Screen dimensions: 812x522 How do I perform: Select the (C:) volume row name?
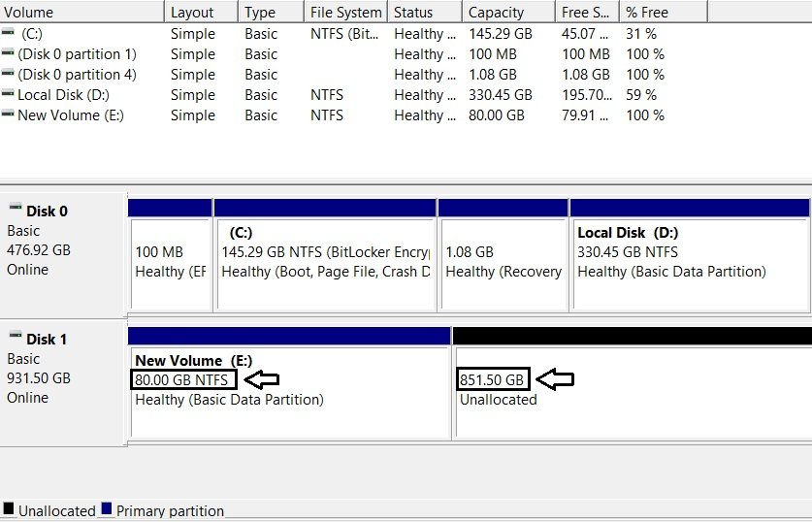[32, 34]
